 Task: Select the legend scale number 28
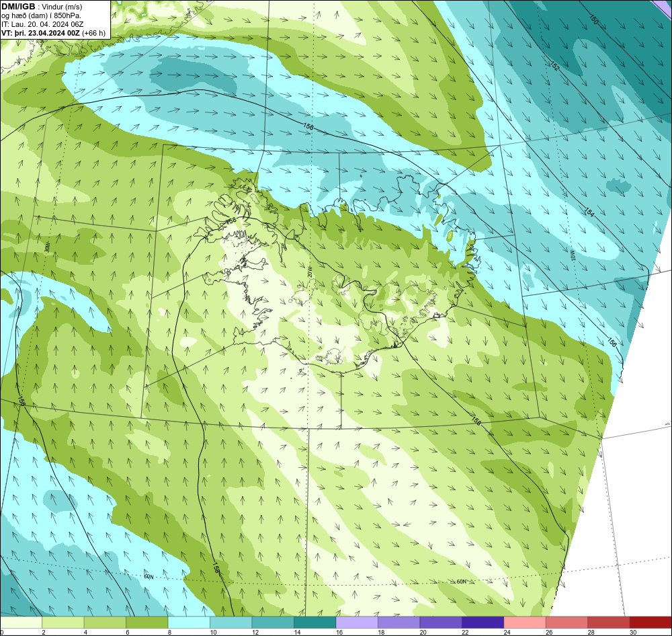coord(591,632)
